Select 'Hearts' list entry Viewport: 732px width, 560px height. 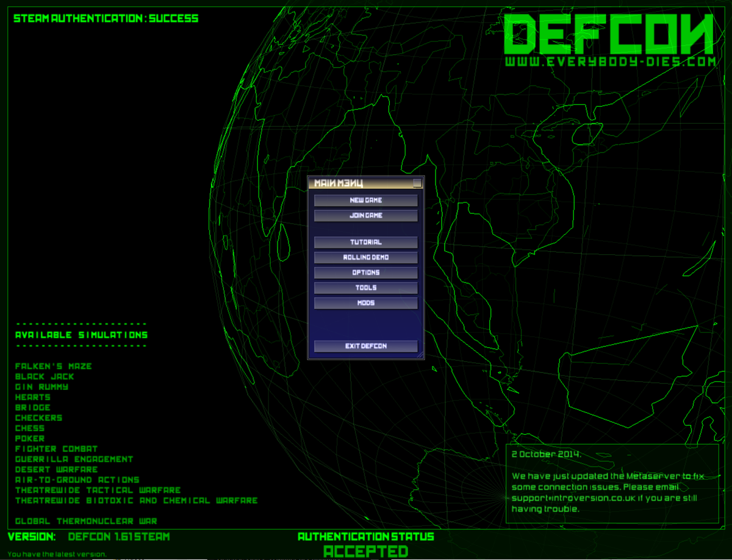tap(33, 397)
